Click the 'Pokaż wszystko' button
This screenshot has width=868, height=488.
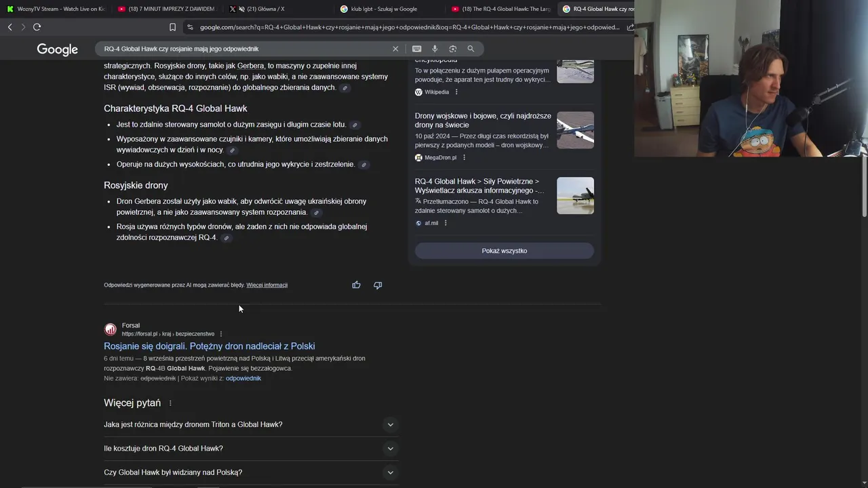point(505,251)
